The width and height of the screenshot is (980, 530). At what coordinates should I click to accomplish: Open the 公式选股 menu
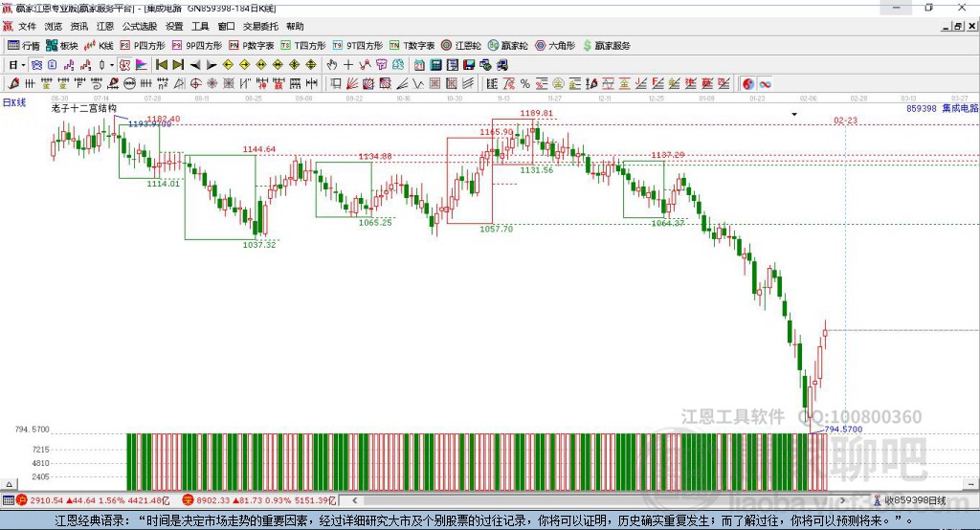[139, 27]
